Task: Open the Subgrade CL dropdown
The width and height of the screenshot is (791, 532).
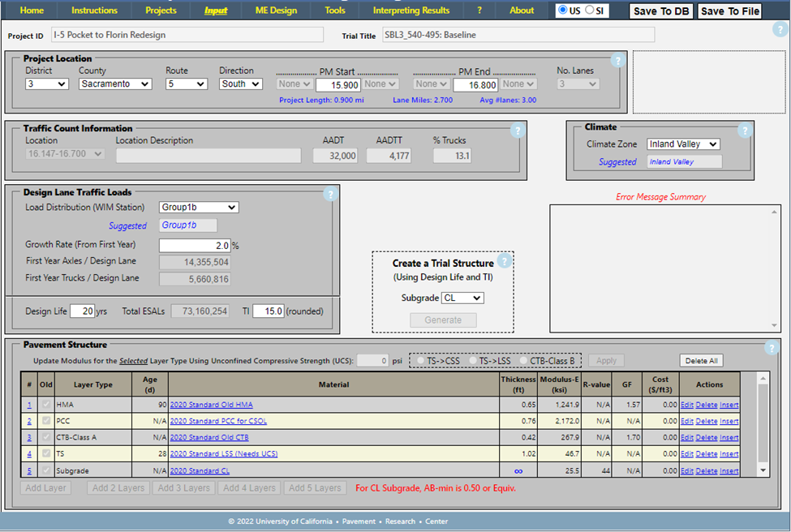Action: (462, 298)
